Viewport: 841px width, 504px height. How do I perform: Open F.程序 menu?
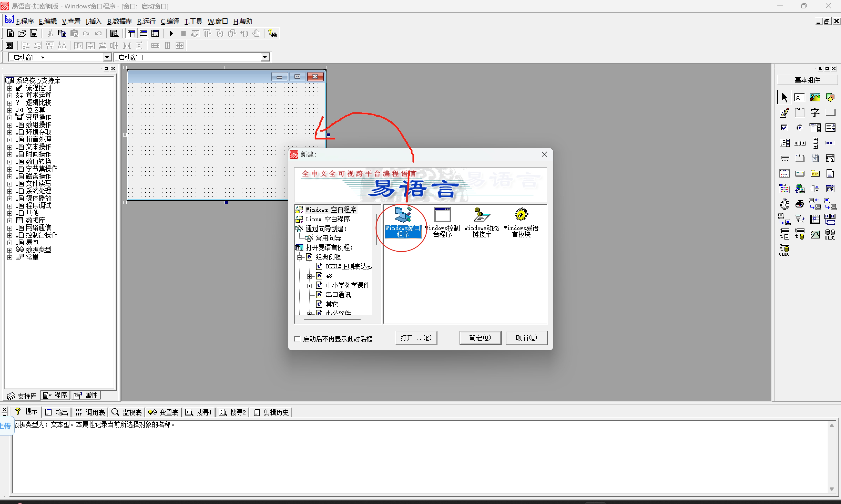click(25, 21)
